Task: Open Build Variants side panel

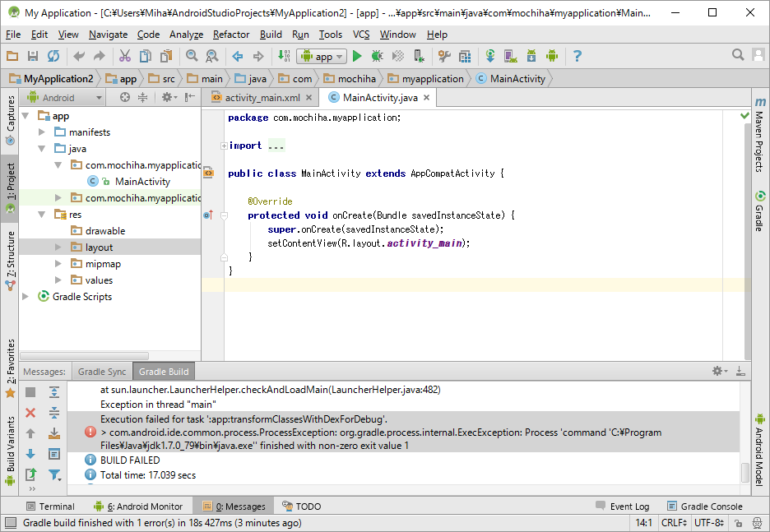Action: tap(10, 451)
